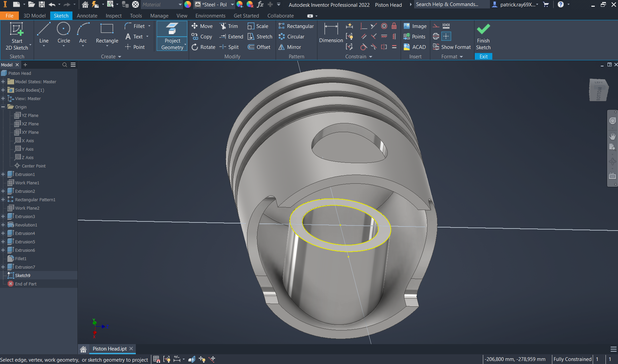Screen dimensions: 618x364
Task: Click the Rectangular pattern tool
Action: pyautogui.click(x=296, y=26)
